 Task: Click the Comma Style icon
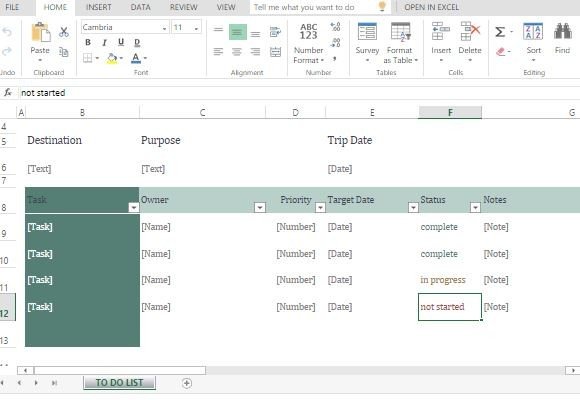click(x=334, y=58)
